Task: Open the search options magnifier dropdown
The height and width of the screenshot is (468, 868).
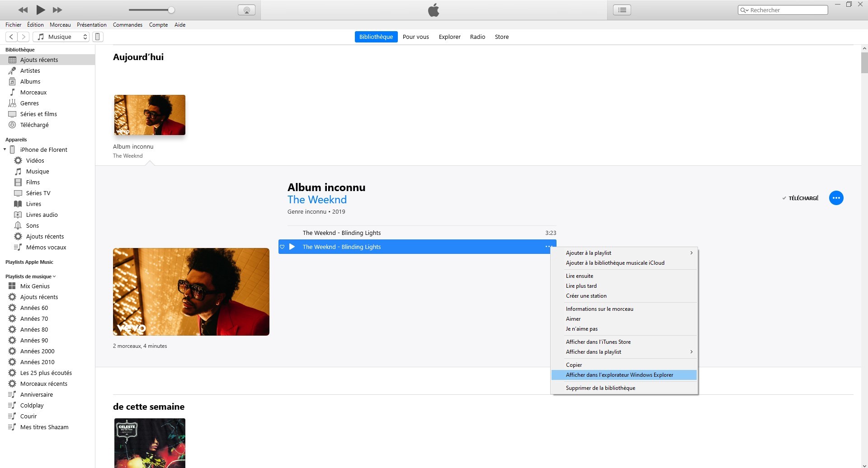Action: click(x=744, y=10)
